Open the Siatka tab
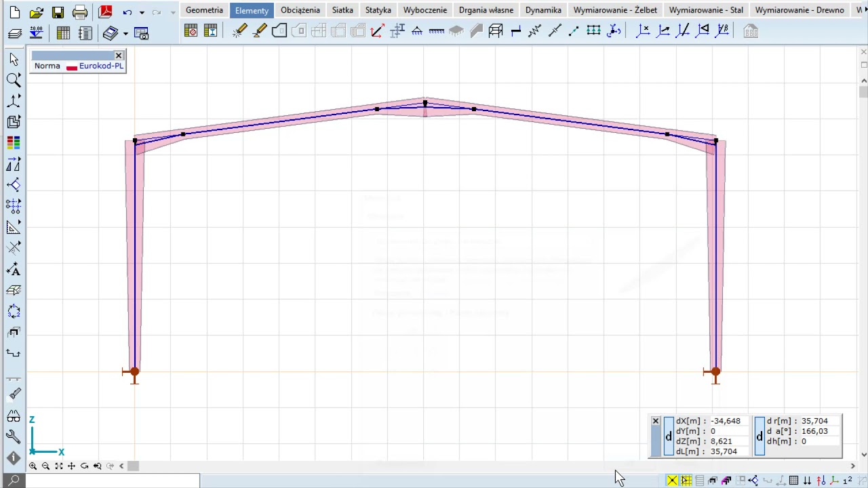This screenshot has height=488, width=868. click(342, 10)
